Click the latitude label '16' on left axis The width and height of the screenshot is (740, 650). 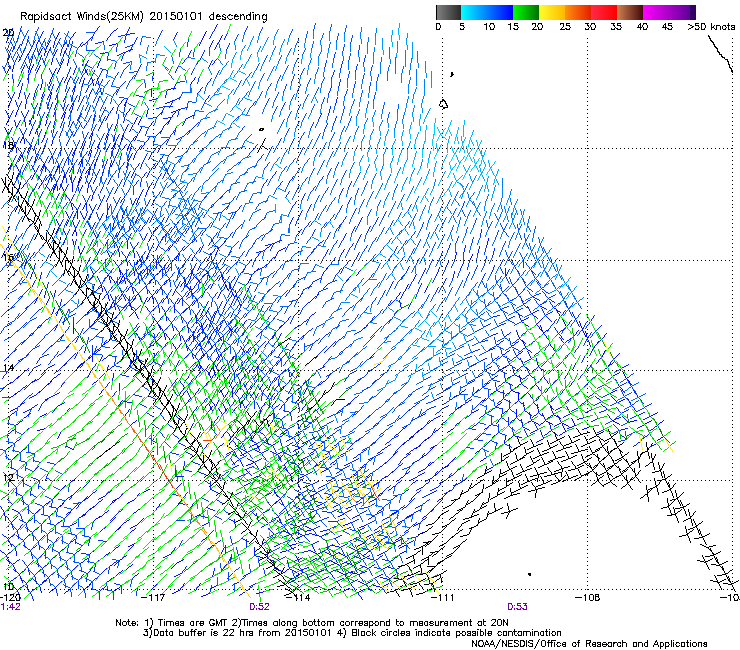[8, 257]
